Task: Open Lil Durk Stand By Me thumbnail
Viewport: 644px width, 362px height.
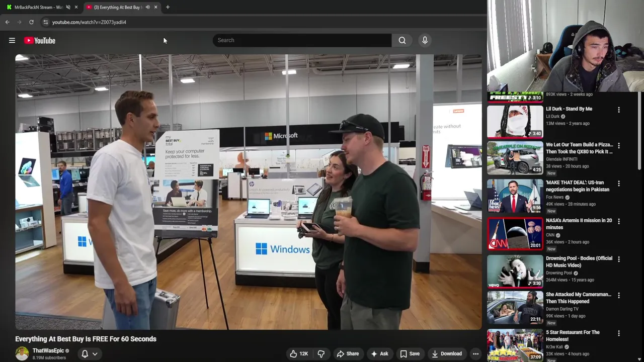Action: [515, 121]
